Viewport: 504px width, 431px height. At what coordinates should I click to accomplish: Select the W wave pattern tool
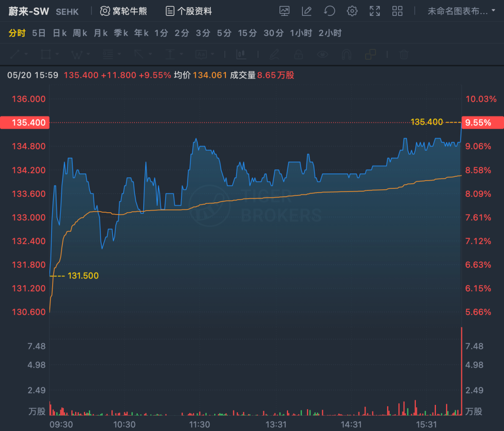click(77, 54)
